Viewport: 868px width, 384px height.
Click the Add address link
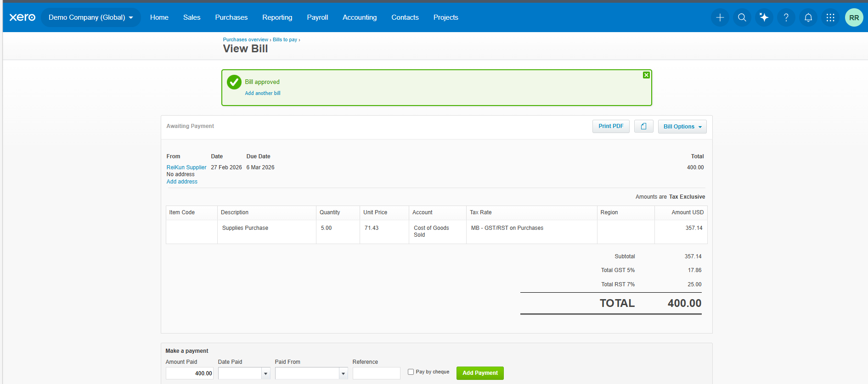click(182, 182)
